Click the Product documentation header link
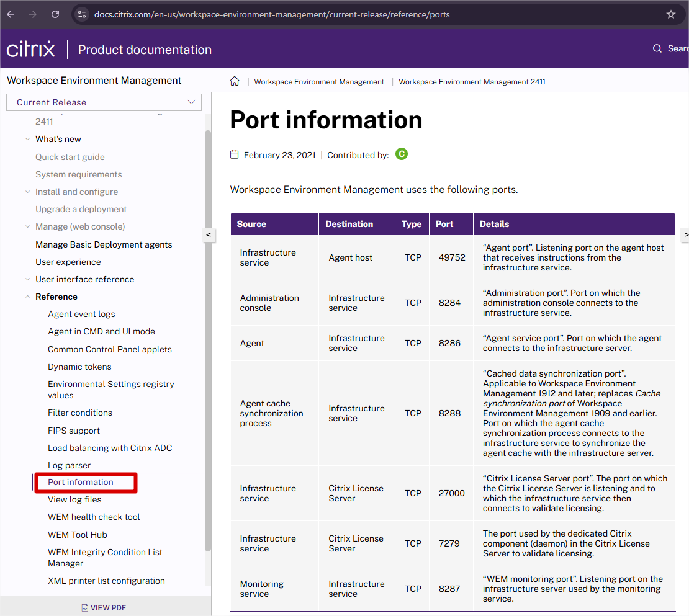 (145, 50)
